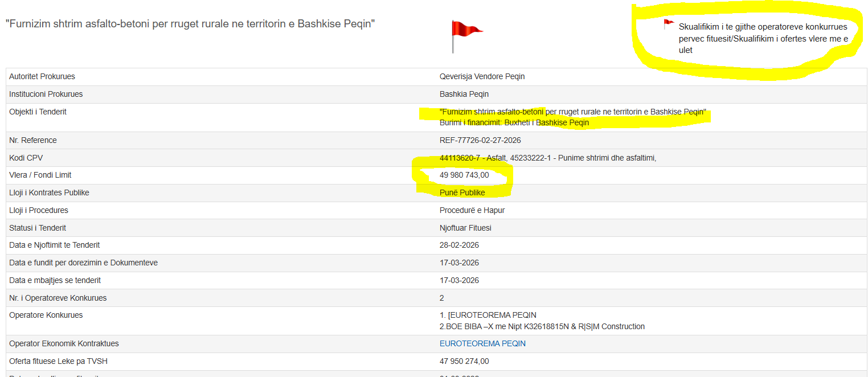Viewport: 868px width, 377px height.
Task: Click the Punë Publike contract type value
Action: coord(462,192)
